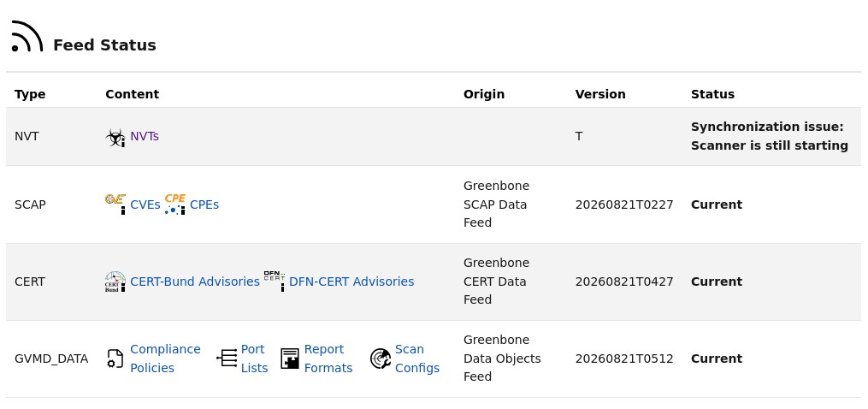Open the CERT-Bund Advisories link
Viewport: 868px width, 409px height.
point(195,282)
